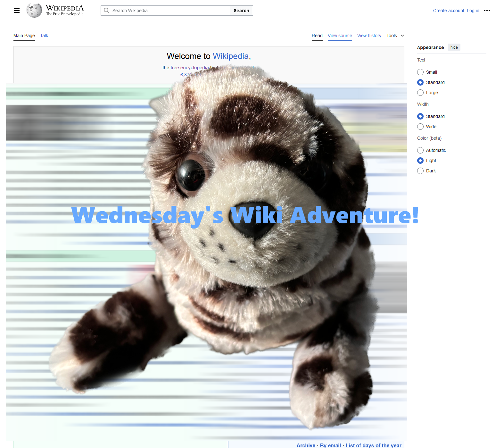Click the Wikipedia globe logo
This screenshot has width=504, height=448.
34,11
